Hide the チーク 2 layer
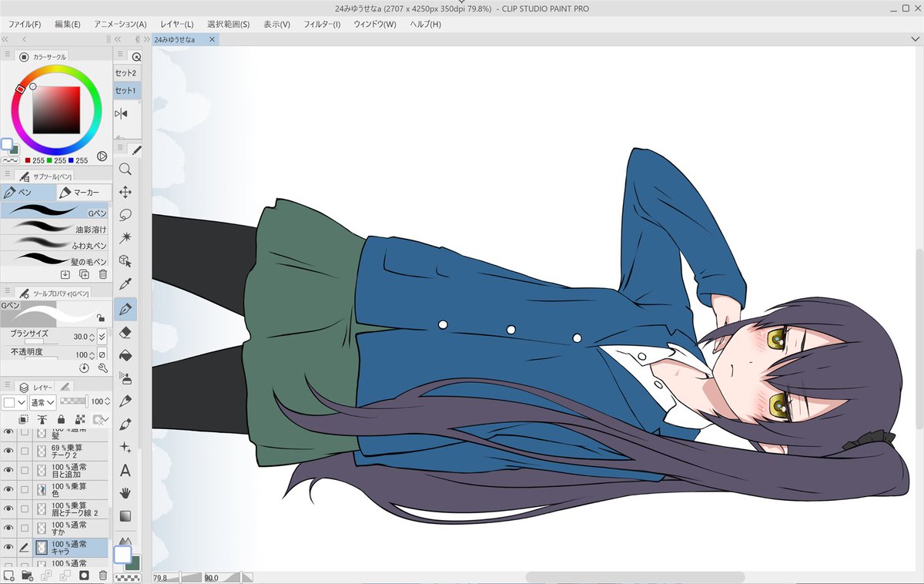The height and width of the screenshot is (584, 924). (x=9, y=451)
